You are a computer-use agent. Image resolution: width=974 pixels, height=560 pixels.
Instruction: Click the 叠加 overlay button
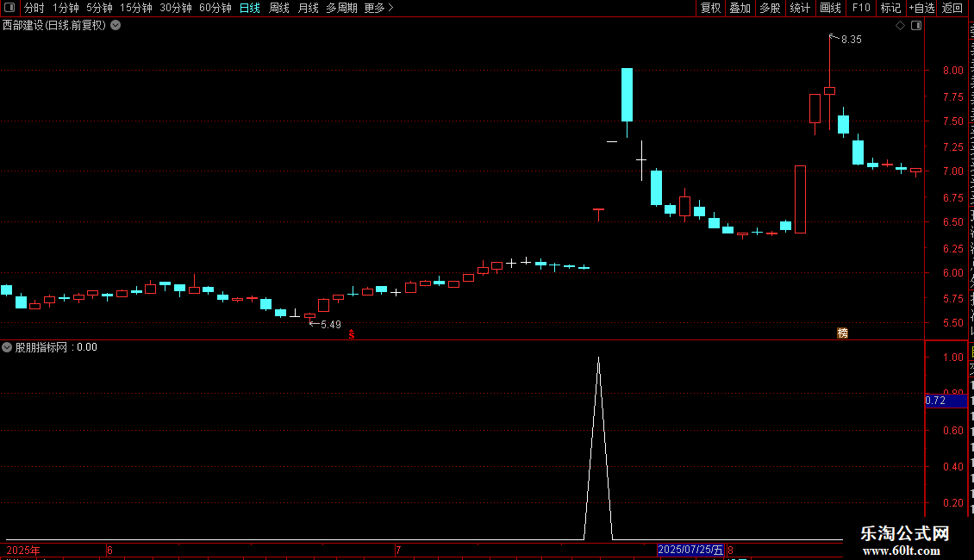pyautogui.click(x=740, y=8)
